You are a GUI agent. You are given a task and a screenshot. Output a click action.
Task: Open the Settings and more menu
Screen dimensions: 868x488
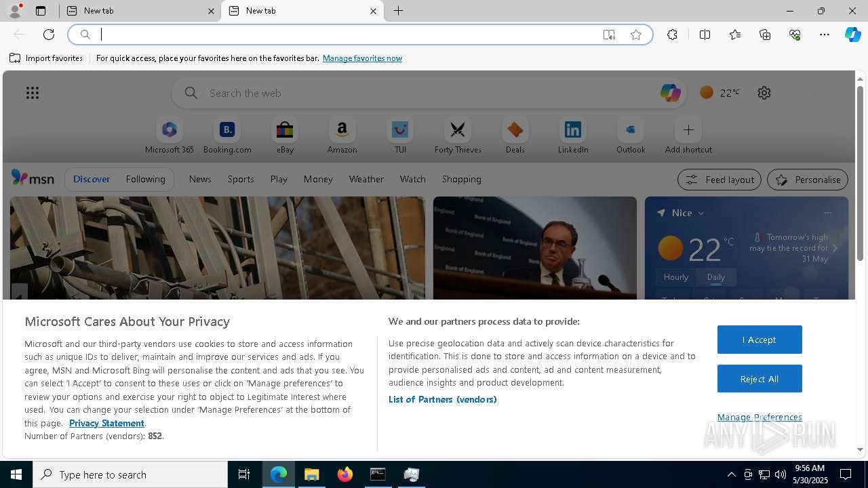(x=825, y=35)
